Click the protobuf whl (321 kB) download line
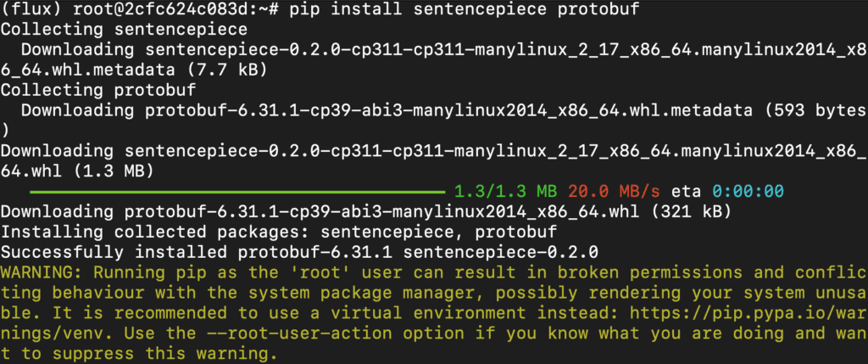This screenshot has width=868, height=364. click(x=366, y=212)
